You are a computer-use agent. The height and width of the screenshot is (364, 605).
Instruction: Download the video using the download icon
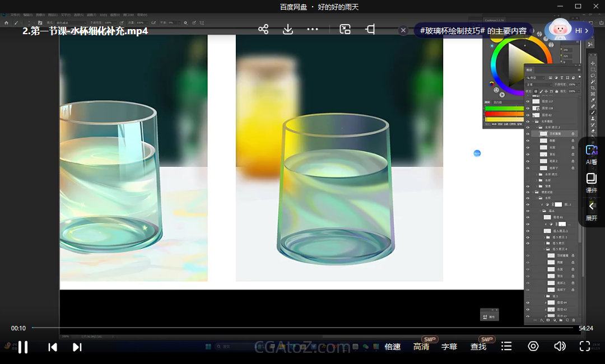(288, 30)
